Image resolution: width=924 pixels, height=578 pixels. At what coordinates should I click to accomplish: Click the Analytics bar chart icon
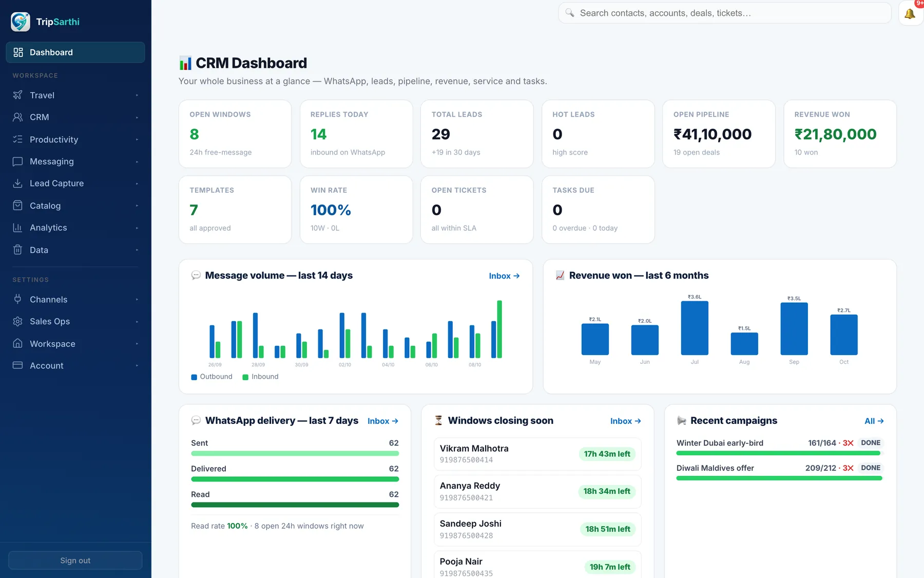click(x=17, y=228)
